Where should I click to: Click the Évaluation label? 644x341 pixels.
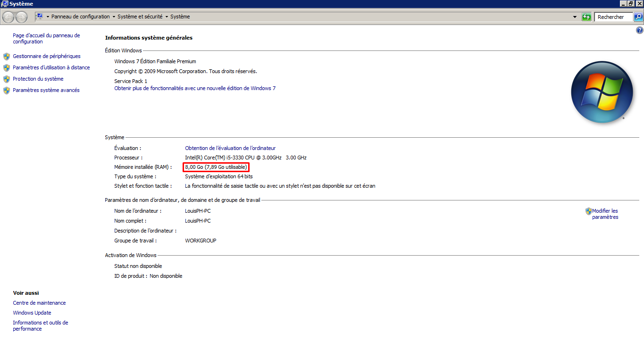127,148
